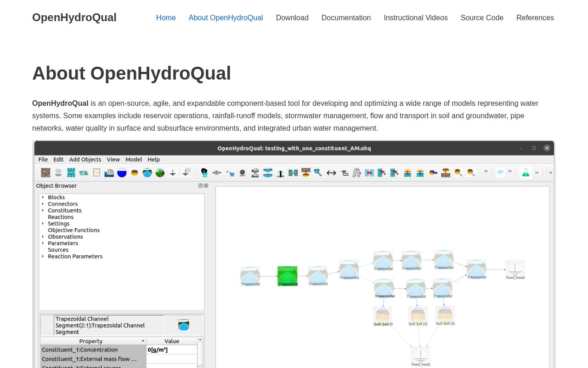Open the Model menu
Screen dimensions: 588x368
click(x=134, y=159)
